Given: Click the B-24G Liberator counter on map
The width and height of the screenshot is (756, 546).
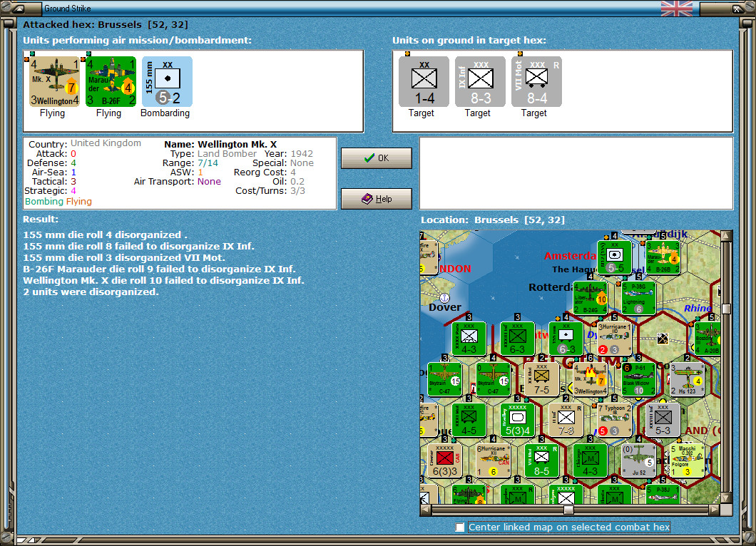Looking at the screenshot, I should [590, 298].
